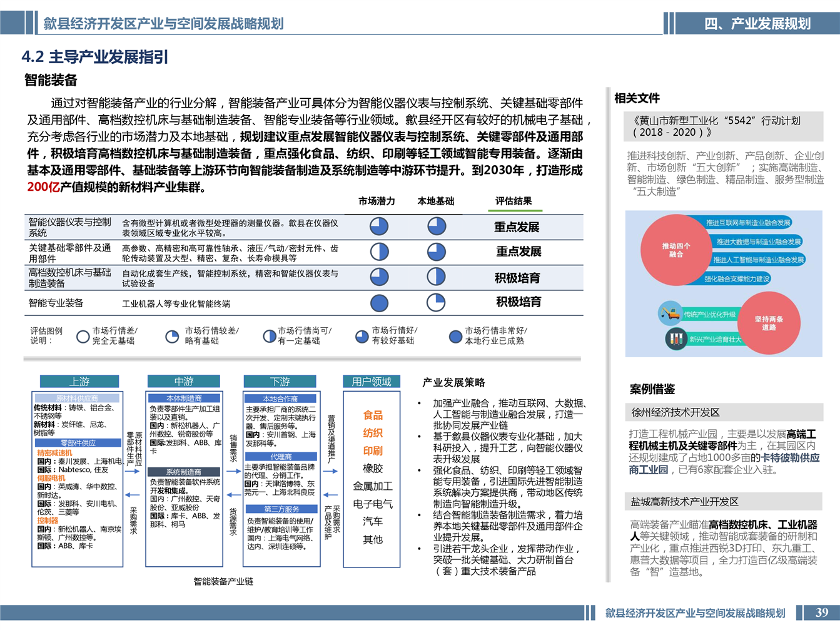
Task: Click the 市场潜力 column header
Action: tap(377, 201)
